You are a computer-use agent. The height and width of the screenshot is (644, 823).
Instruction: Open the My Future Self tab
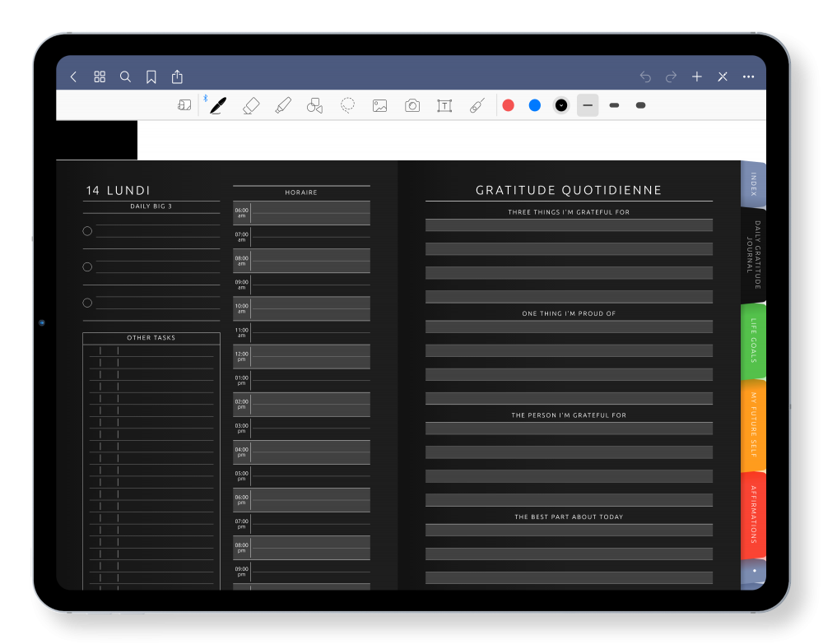tap(753, 424)
